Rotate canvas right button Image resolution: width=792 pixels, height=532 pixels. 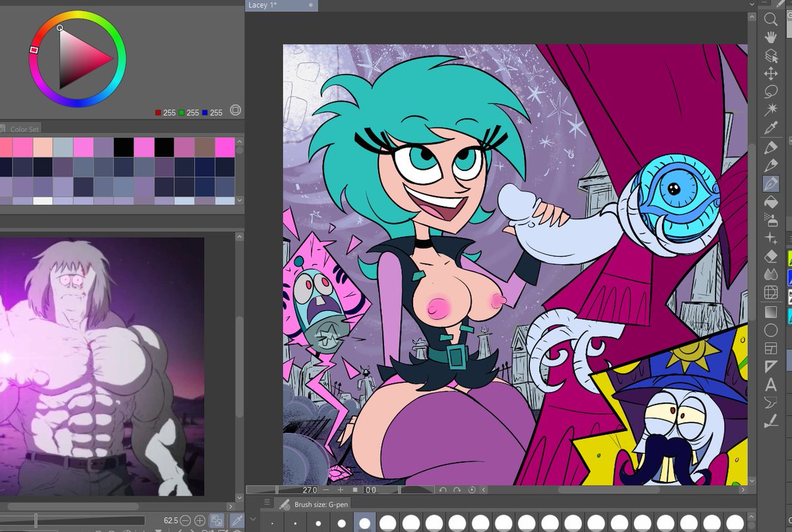click(x=457, y=490)
